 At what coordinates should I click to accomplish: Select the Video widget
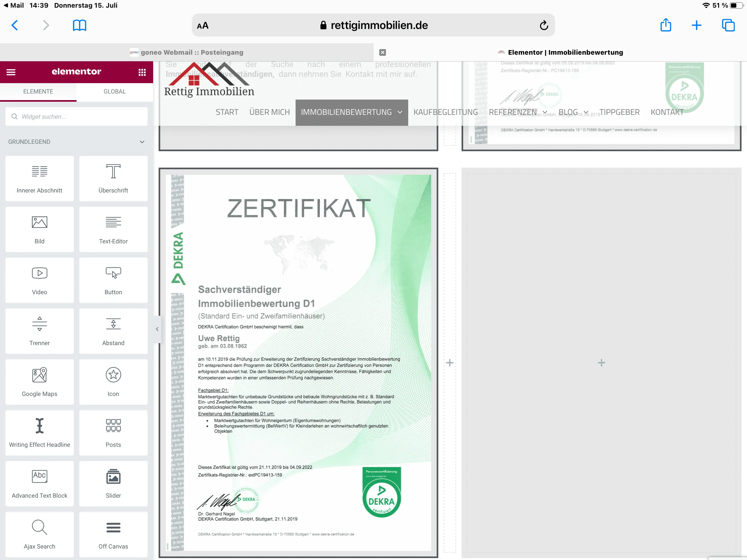(40, 280)
